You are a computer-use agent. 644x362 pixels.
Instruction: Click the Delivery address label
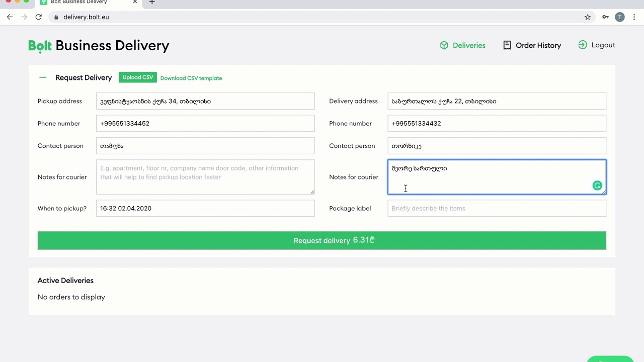pos(353,101)
